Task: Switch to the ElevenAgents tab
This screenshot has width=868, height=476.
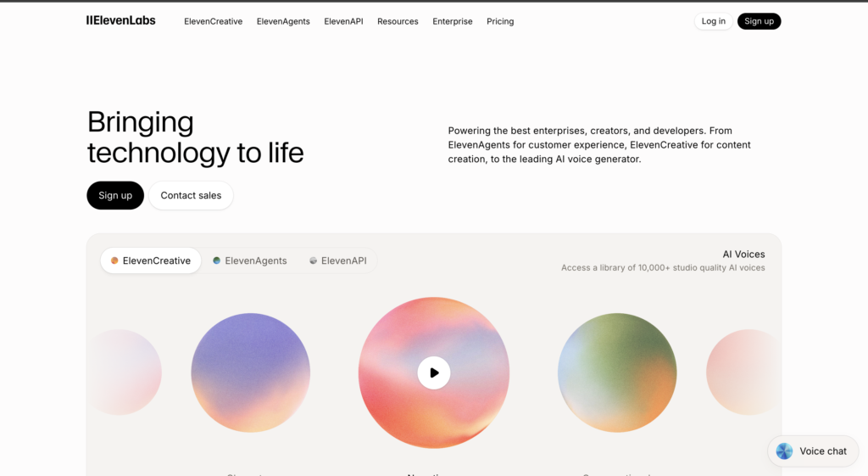Action: pos(250,261)
